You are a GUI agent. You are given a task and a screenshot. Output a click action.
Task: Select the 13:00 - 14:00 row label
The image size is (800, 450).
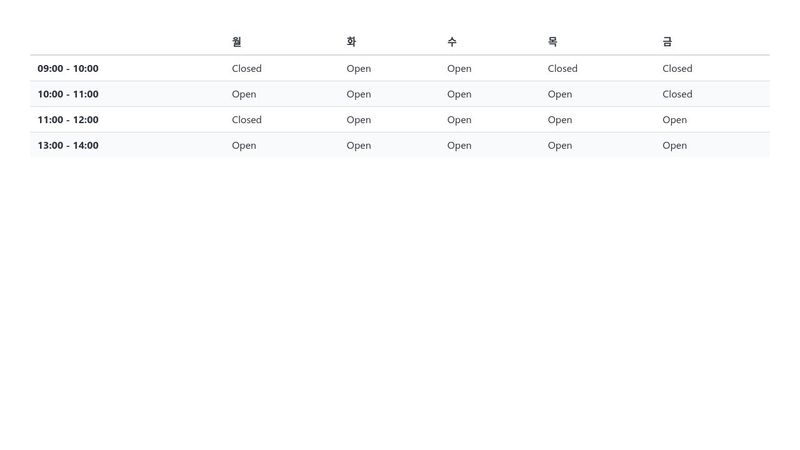coord(68,145)
